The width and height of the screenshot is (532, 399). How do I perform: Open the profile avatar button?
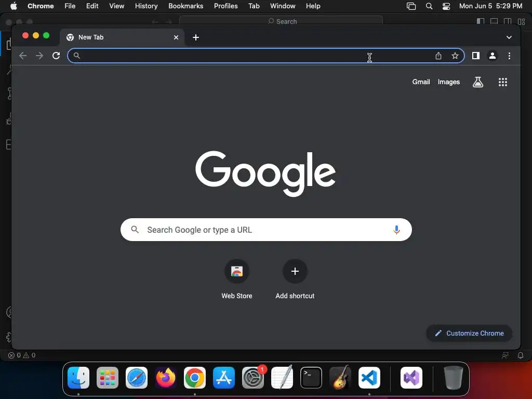493,56
